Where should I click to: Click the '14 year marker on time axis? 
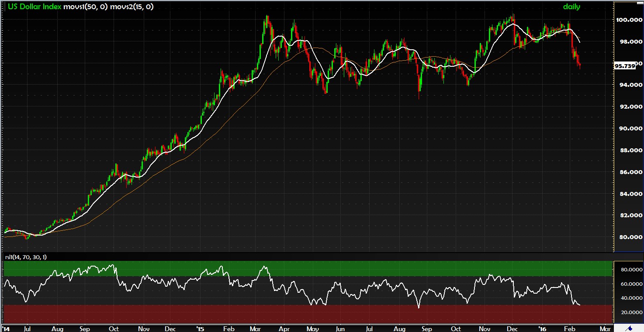coord(7,328)
